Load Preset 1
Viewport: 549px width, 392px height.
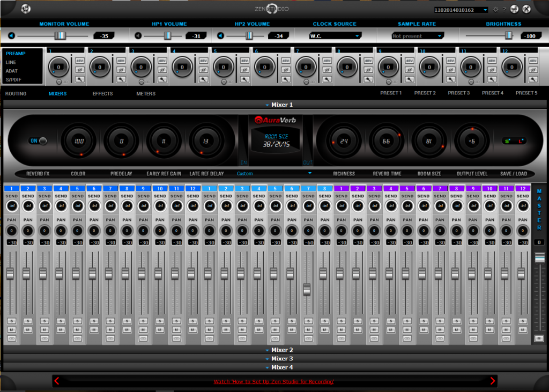(x=391, y=93)
